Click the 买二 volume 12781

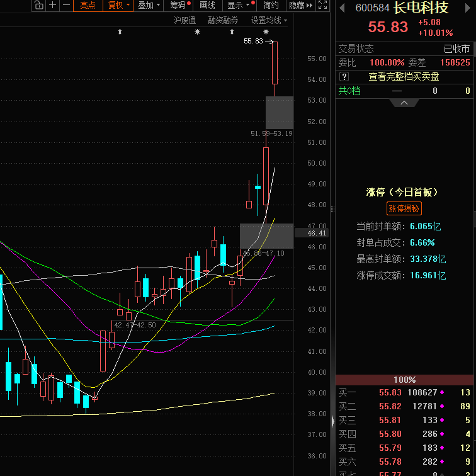point(425,406)
